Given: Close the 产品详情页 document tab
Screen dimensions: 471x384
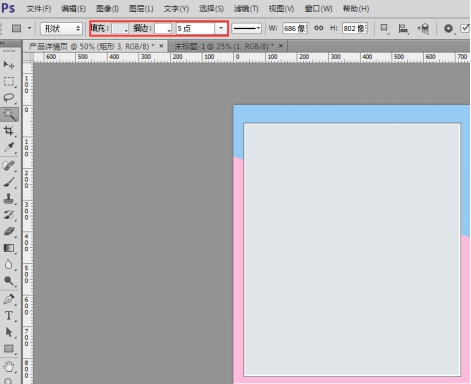Looking at the screenshot, I should [x=161, y=46].
